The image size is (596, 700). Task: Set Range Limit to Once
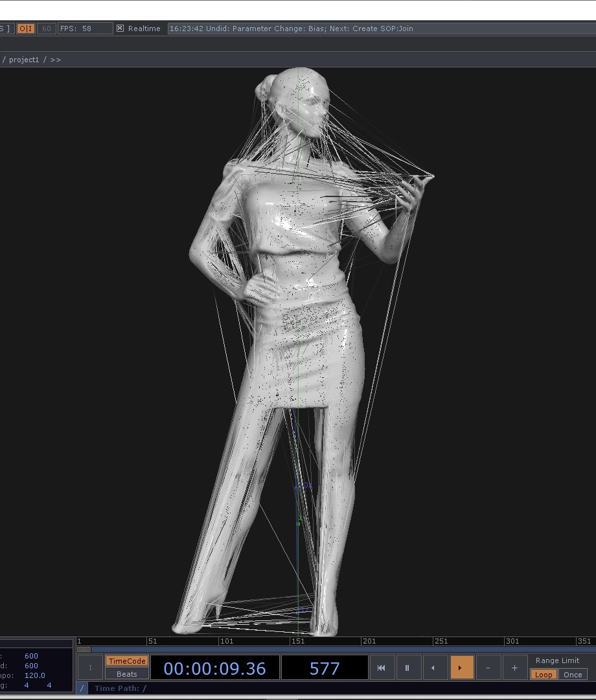573,675
